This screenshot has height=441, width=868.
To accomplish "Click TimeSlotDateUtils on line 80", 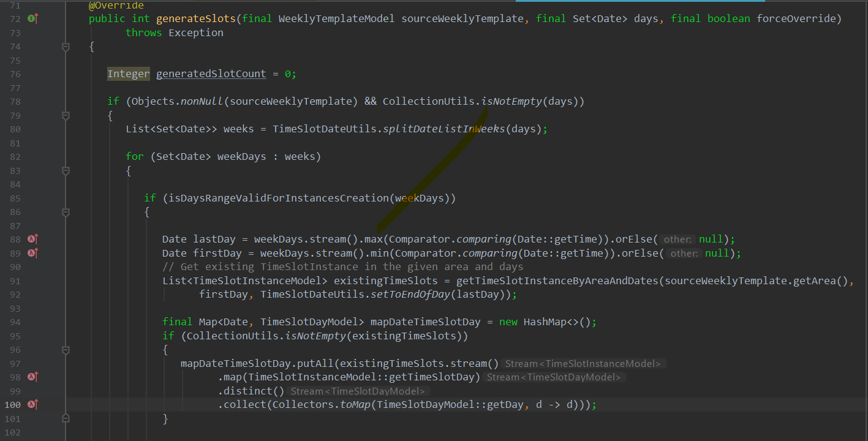I will pos(325,129).
